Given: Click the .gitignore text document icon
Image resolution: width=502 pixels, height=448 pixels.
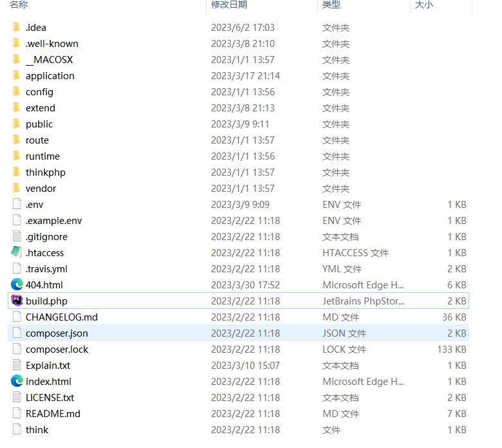Looking at the screenshot, I should [x=17, y=236].
